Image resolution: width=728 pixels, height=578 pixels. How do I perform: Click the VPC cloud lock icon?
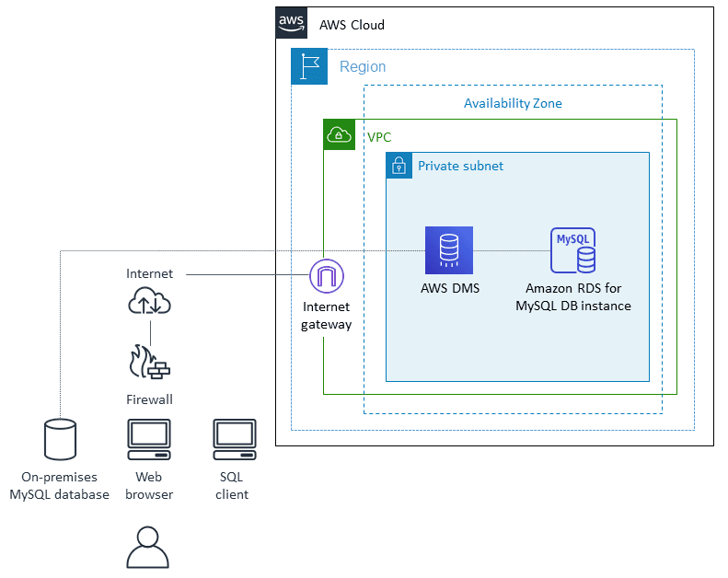tap(339, 135)
